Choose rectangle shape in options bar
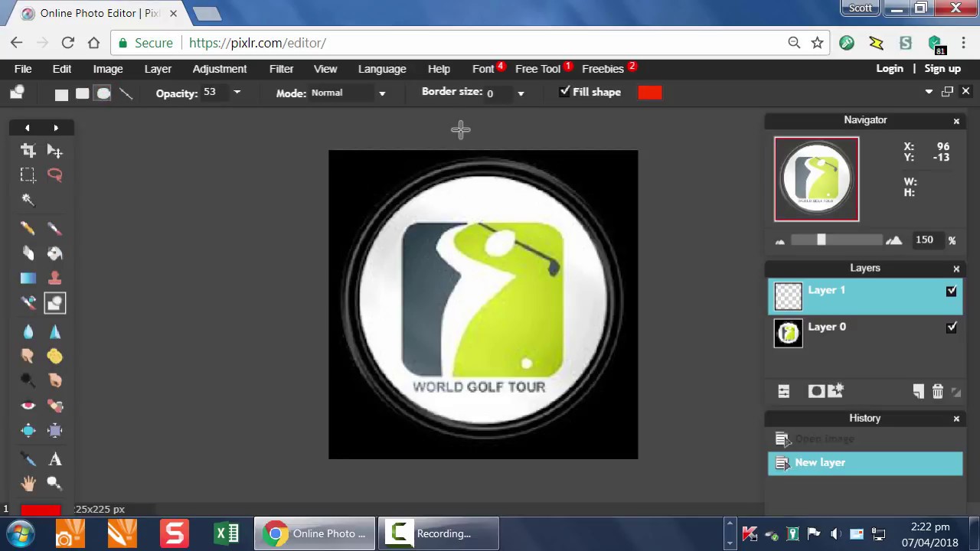The height and width of the screenshot is (551, 980). 61,93
